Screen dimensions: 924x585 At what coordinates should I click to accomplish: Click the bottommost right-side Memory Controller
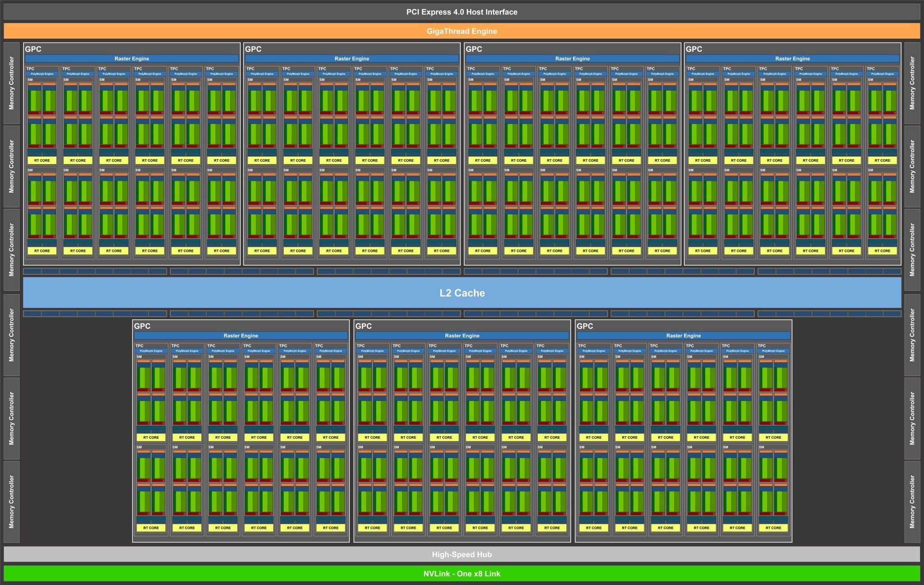coord(912,502)
